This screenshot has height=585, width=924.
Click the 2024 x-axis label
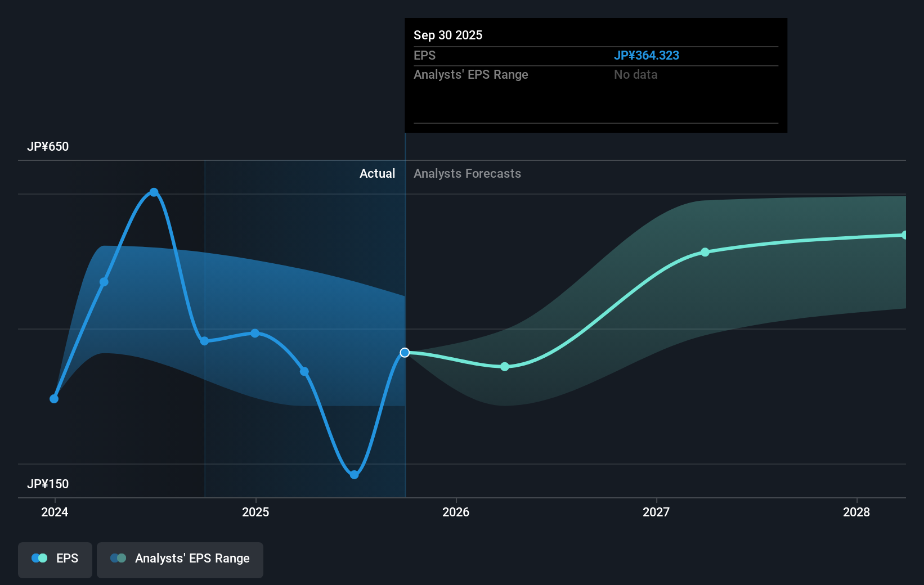[55, 512]
